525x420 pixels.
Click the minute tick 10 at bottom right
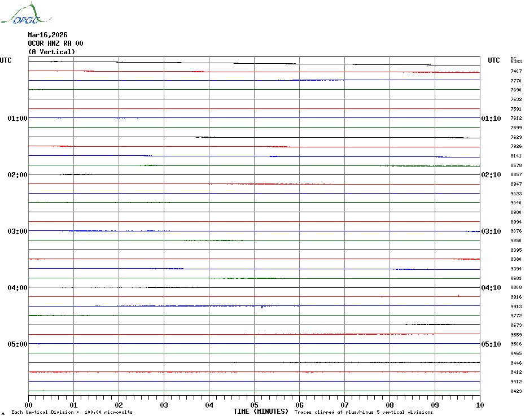(x=479, y=405)
